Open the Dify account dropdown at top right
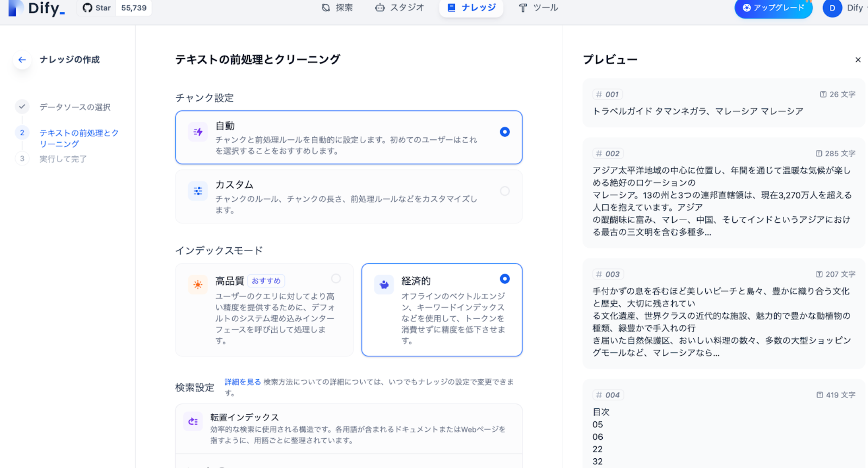 coord(832,8)
